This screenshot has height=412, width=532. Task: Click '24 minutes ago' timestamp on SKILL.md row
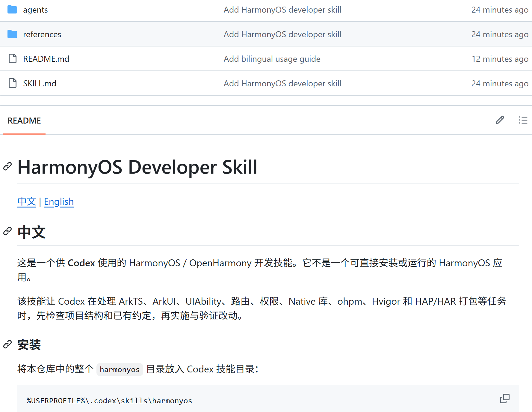(x=500, y=84)
